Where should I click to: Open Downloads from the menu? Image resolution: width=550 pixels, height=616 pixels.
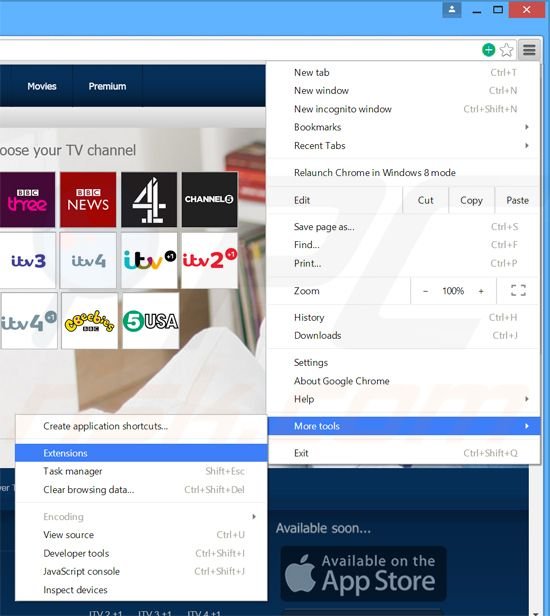click(x=405, y=336)
